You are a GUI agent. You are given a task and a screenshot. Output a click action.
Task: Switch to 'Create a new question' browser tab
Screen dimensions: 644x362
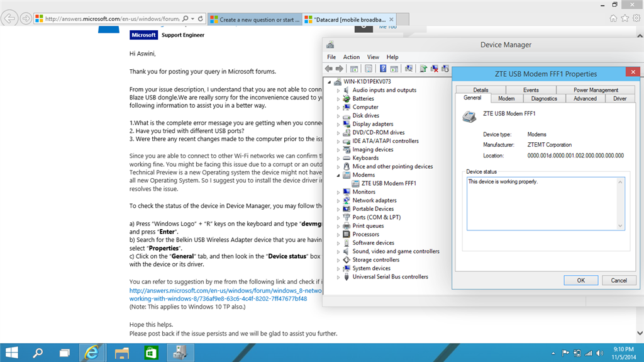255,20
